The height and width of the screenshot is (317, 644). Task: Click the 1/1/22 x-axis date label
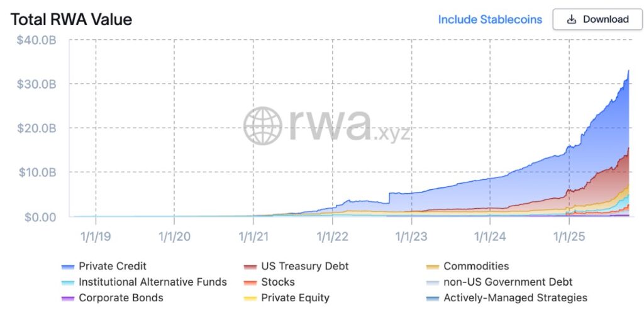[333, 236]
